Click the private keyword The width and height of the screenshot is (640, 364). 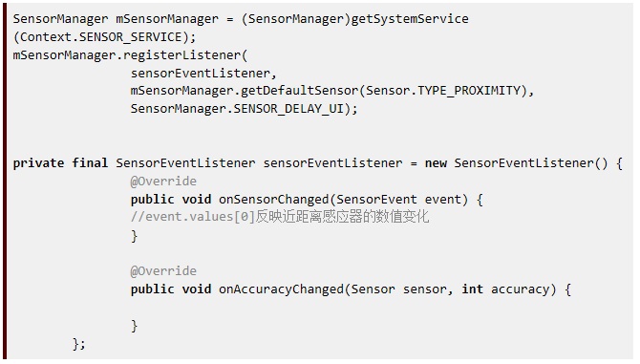(38, 163)
